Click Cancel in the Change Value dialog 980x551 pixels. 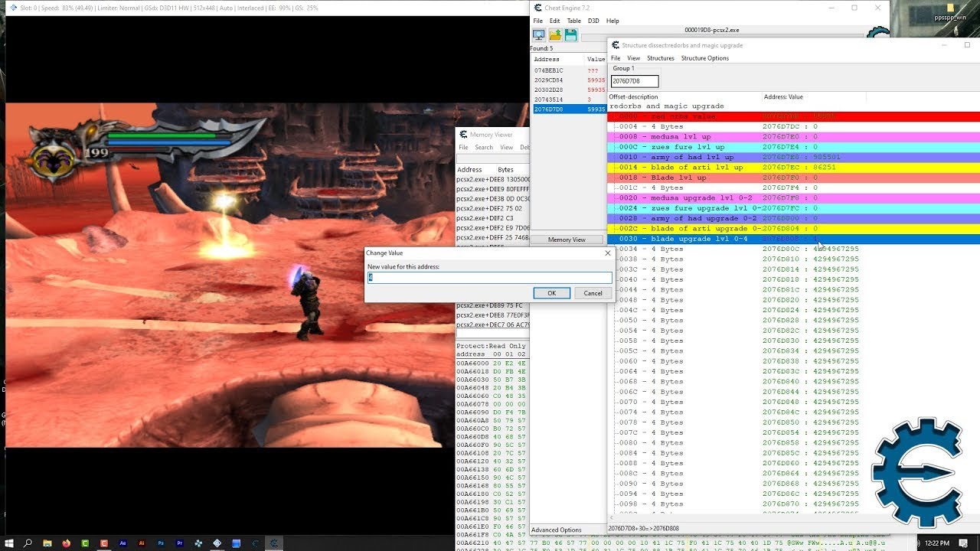click(593, 293)
